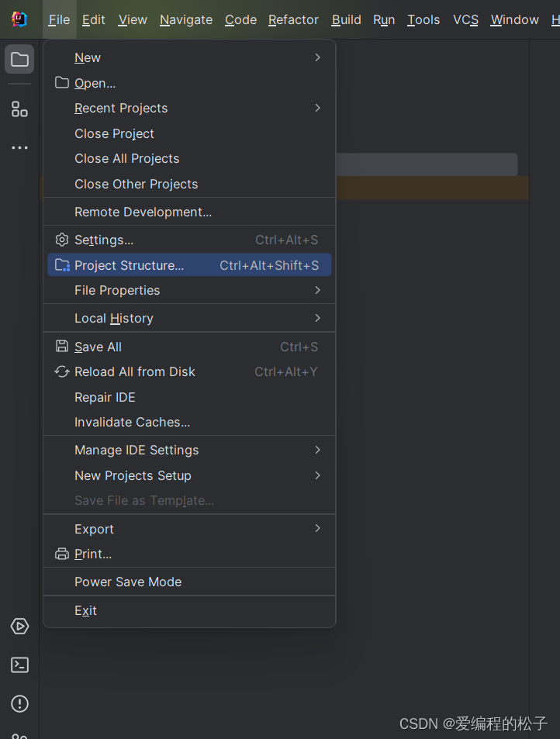Click the folder icon beside Open...
The width and height of the screenshot is (560, 739).
point(62,82)
